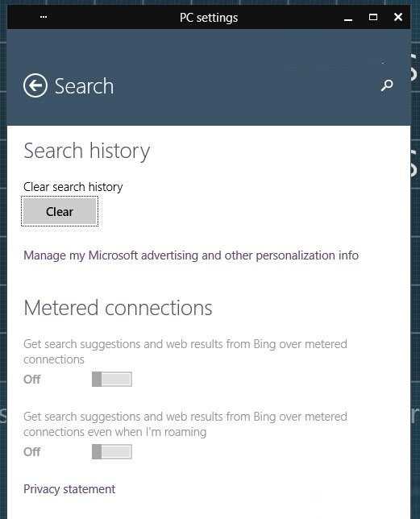The width and height of the screenshot is (420, 519).
Task: Click the Off label for roaming setting
Action: (32, 452)
